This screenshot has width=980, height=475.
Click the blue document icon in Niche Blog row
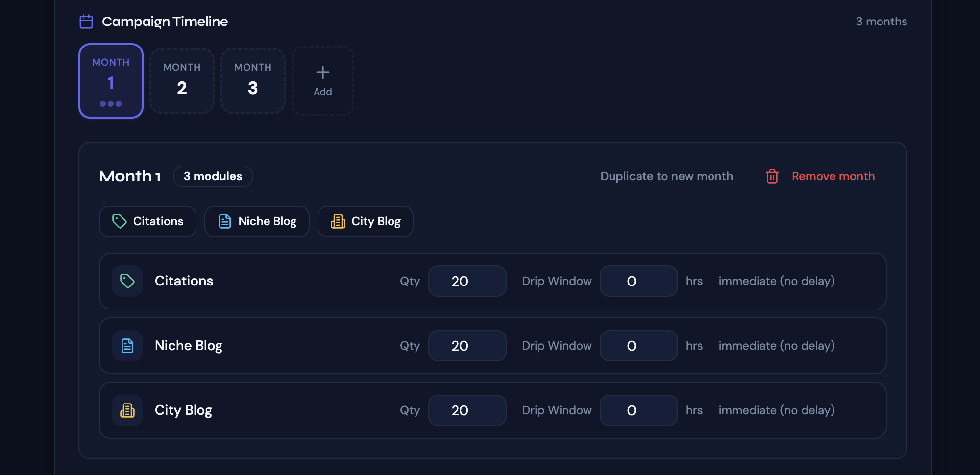(x=127, y=346)
